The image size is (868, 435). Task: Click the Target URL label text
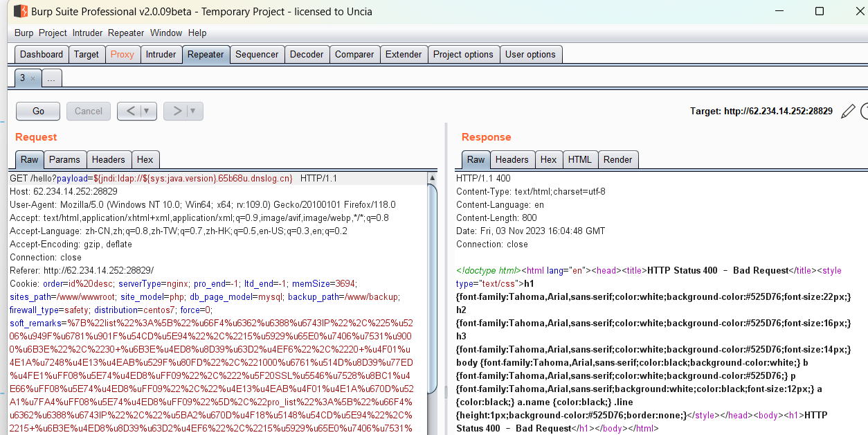click(761, 111)
